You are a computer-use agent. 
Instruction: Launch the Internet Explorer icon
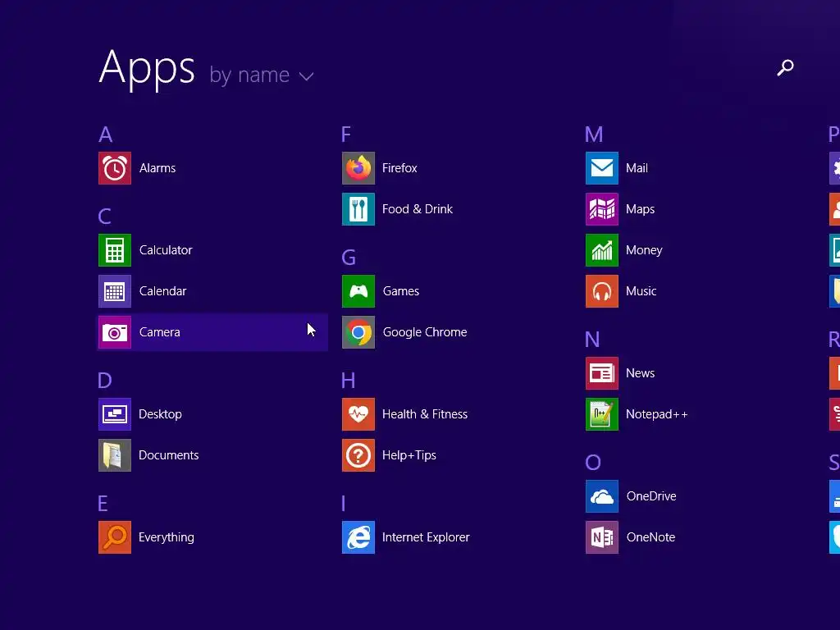(x=358, y=537)
